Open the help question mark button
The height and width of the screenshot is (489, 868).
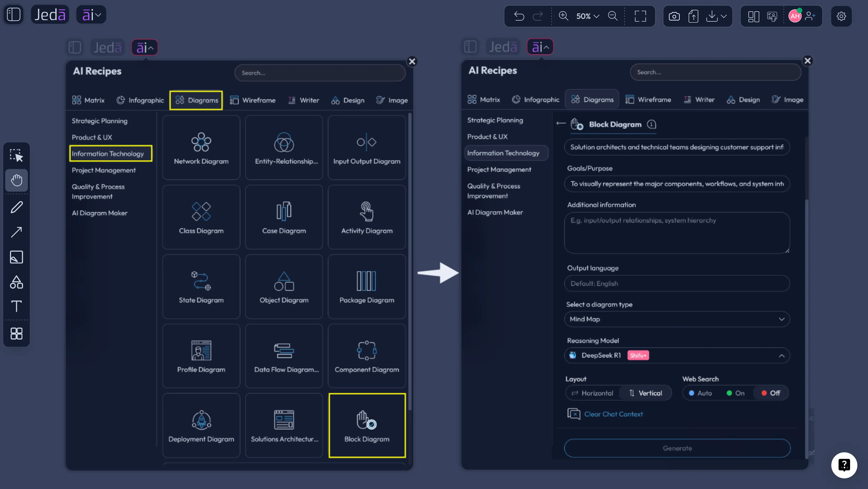tap(844, 465)
